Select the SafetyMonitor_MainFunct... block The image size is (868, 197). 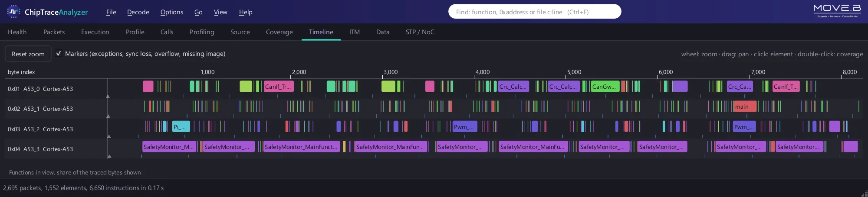click(301, 146)
